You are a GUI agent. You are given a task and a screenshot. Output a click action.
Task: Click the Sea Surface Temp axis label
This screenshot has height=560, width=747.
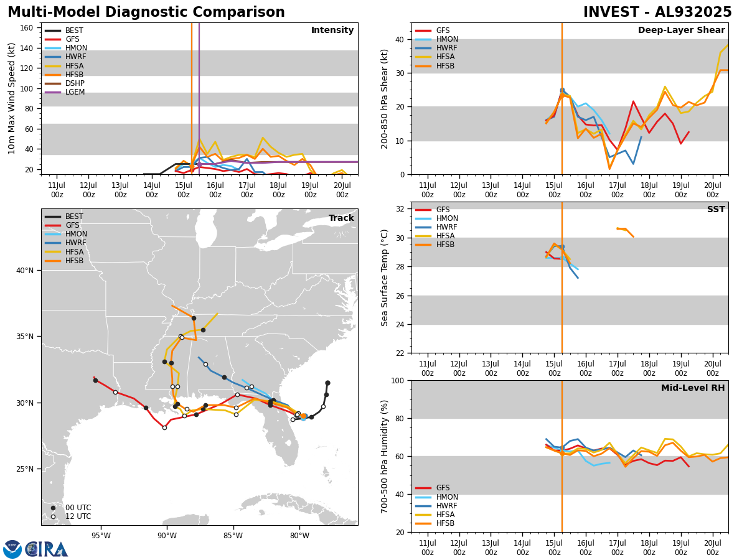coord(385,278)
